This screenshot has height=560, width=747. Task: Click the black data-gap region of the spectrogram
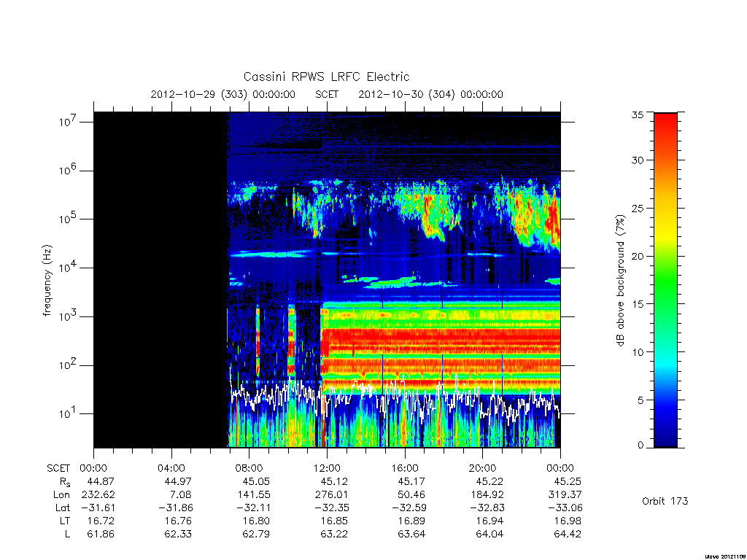160,280
